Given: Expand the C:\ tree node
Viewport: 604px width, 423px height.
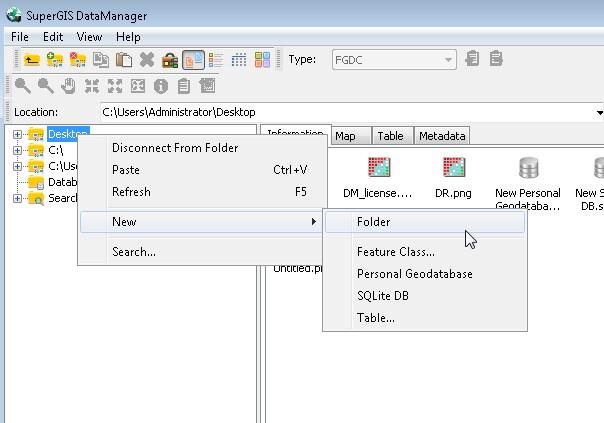Looking at the screenshot, I should pos(17,150).
